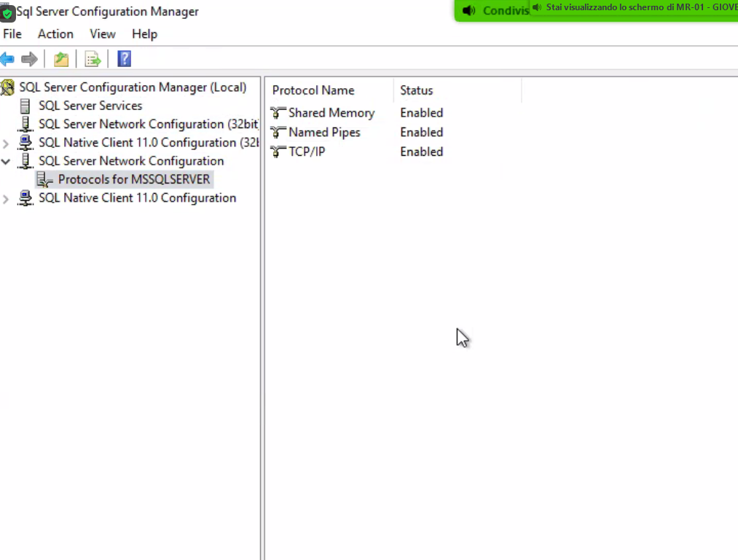The image size is (738, 560).
Task: Expand SQL Native Client 11.0 Configuration
Action: pyautogui.click(x=6, y=197)
